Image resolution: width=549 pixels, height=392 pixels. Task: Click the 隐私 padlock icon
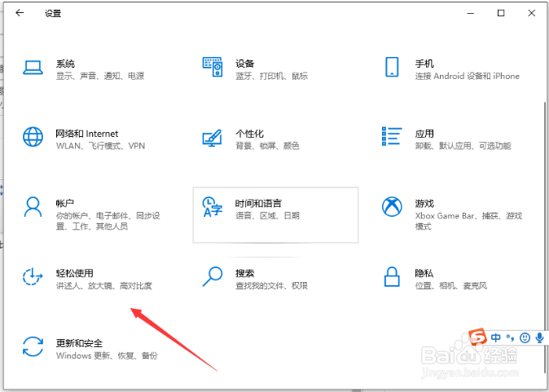pos(392,277)
